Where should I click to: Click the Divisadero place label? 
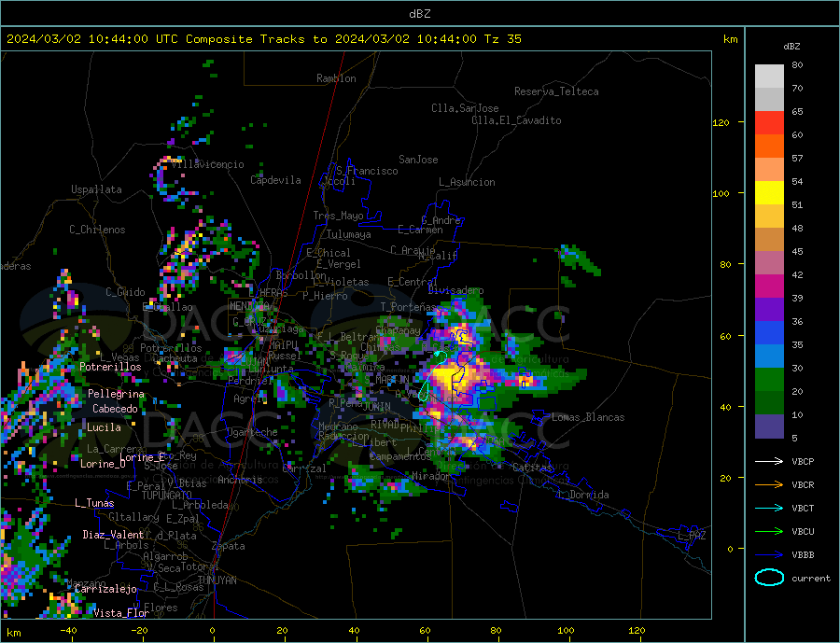click(x=455, y=290)
